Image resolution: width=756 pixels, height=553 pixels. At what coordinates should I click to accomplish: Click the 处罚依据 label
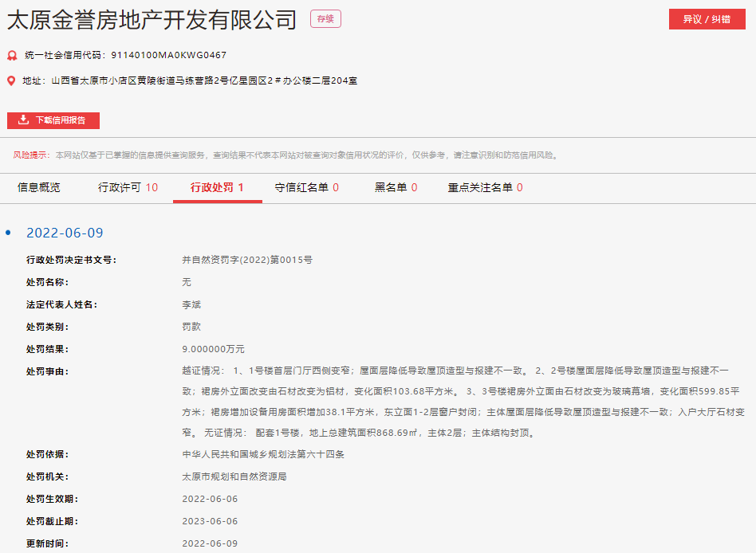tap(47, 454)
